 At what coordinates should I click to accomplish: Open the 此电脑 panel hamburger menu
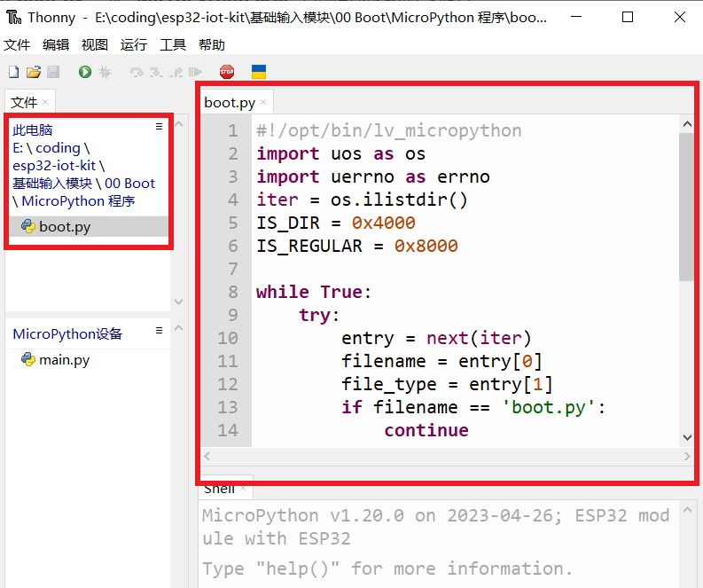160,127
